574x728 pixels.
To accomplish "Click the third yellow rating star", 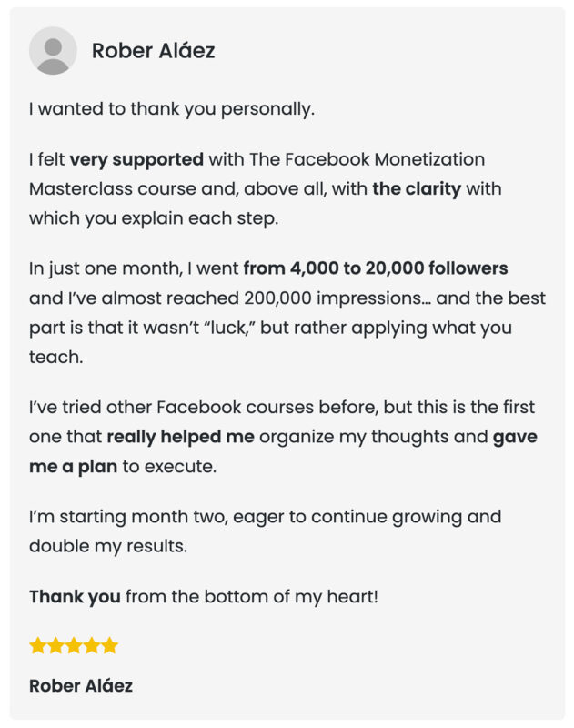I will tap(74, 645).
